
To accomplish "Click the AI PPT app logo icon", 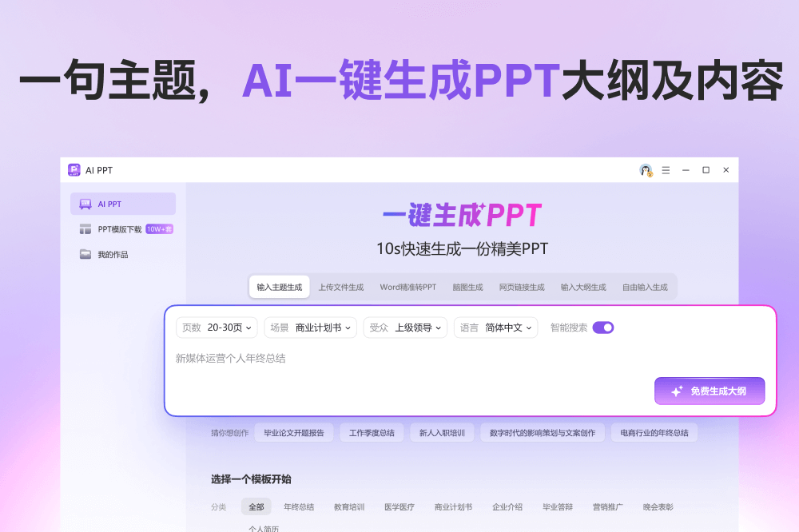I will (x=74, y=170).
